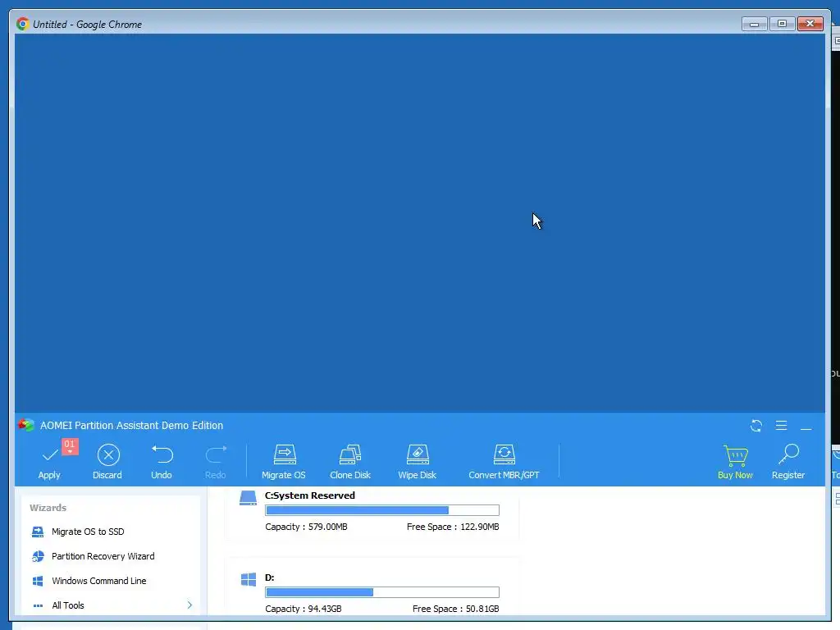This screenshot has height=630, width=840.
Task: Expand All Tools chevron arrow
Action: point(189,605)
